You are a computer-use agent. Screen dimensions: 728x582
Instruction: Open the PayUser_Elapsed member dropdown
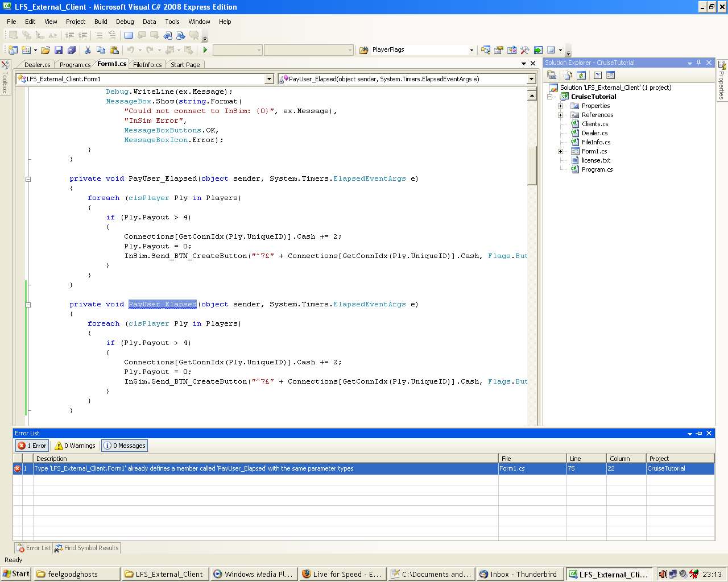[531, 79]
